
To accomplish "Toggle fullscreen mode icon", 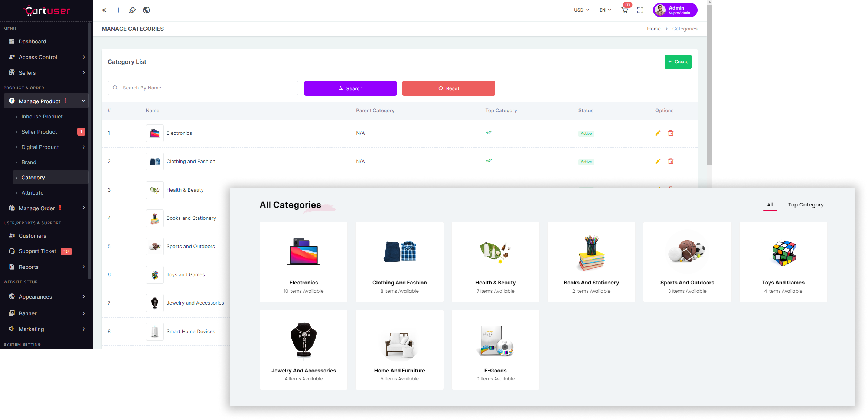I will (640, 10).
